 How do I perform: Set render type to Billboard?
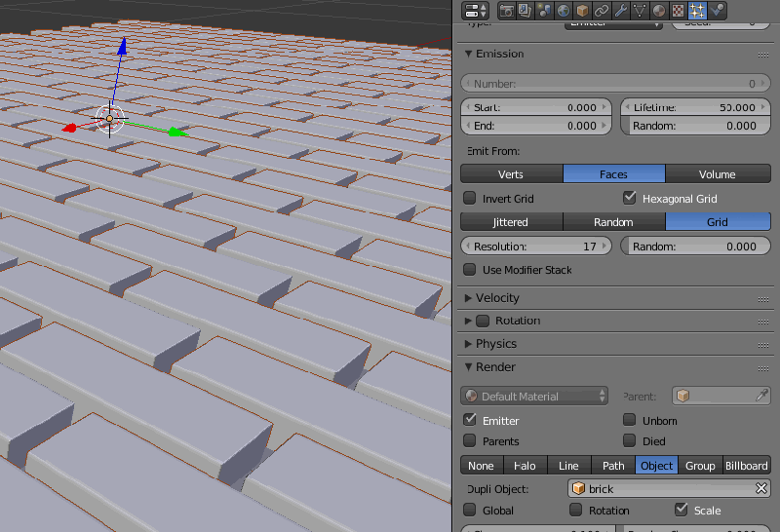(746, 466)
